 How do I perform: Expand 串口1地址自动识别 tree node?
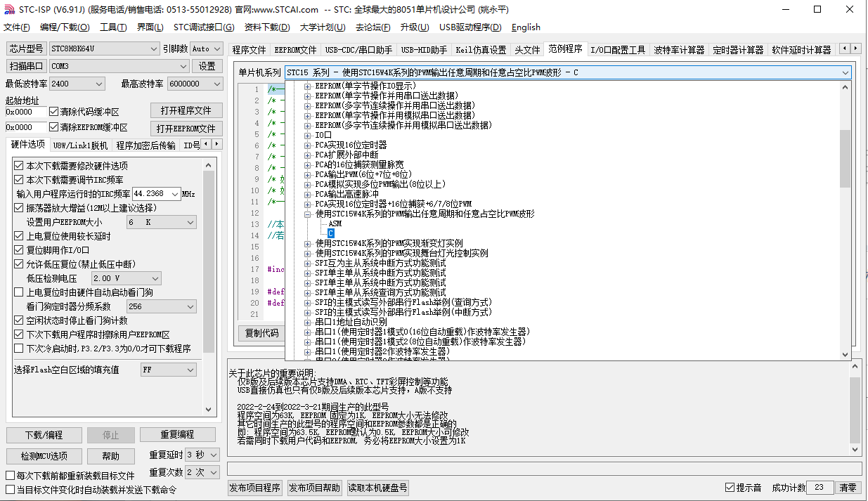tap(307, 322)
